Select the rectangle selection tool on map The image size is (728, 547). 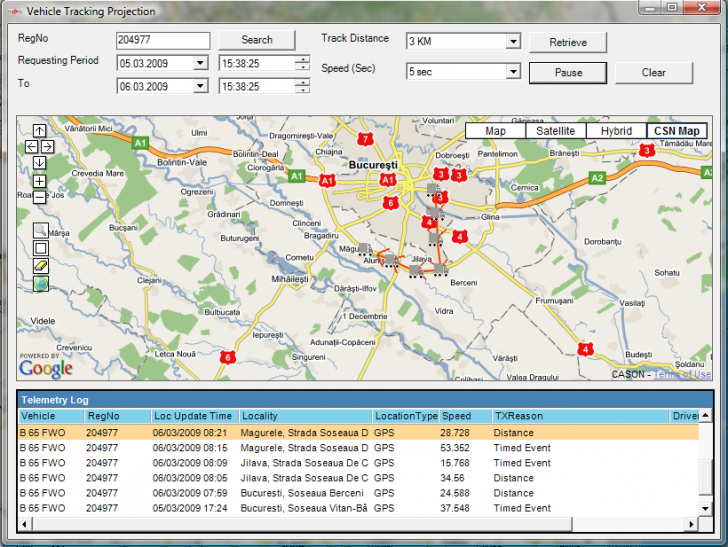point(41,248)
